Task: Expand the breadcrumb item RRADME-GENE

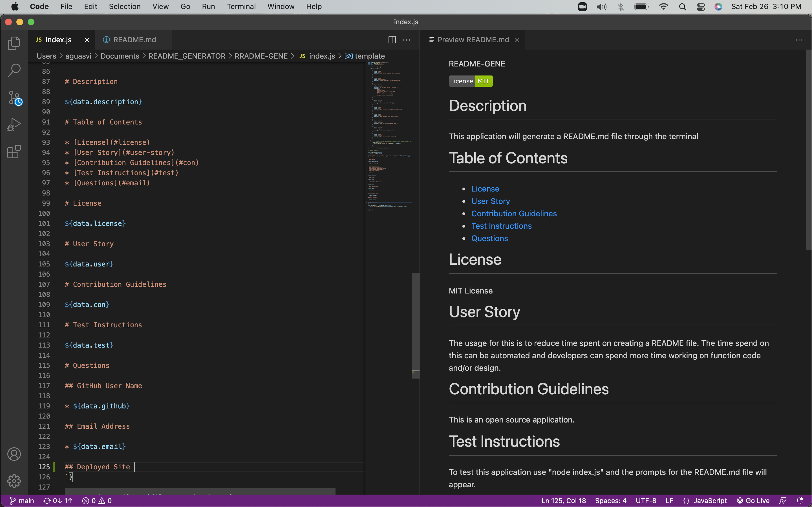Action: pyautogui.click(x=261, y=56)
